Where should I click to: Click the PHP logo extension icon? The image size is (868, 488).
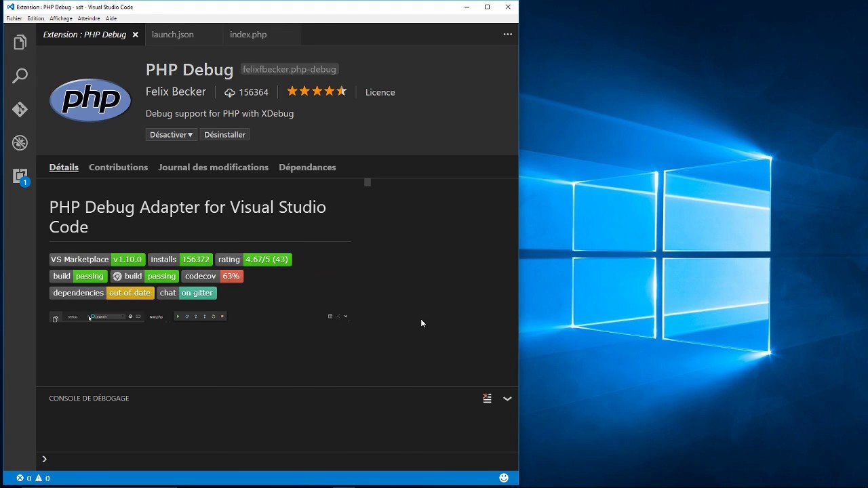[x=90, y=100]
